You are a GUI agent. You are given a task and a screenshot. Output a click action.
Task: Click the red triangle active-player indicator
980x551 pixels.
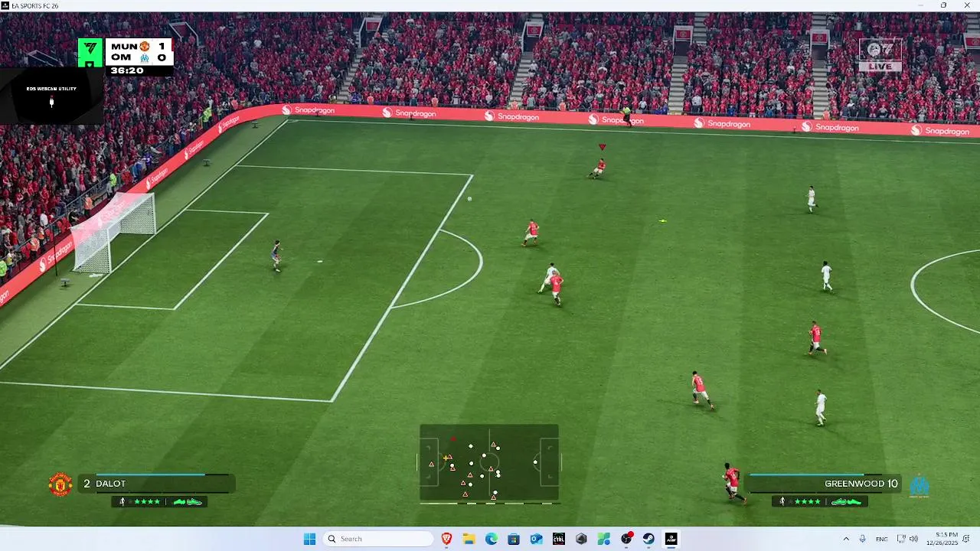coord(602,147)
